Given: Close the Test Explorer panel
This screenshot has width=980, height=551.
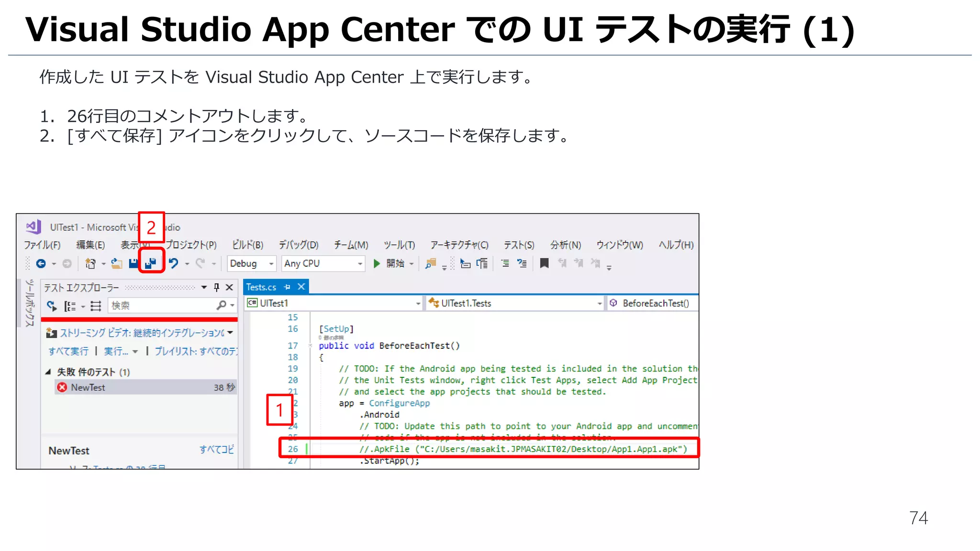Looking at the screenshot, I should click(230, 287).
